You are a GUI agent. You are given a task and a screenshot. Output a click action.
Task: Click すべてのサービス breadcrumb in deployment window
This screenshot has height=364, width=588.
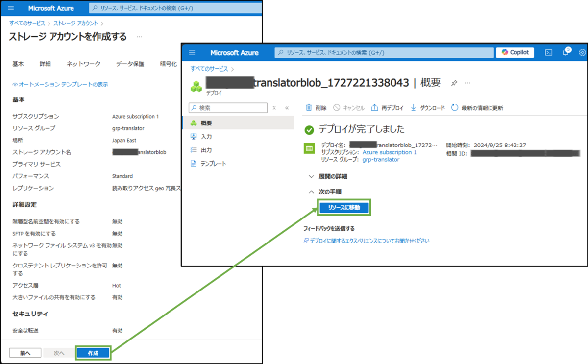209,69
